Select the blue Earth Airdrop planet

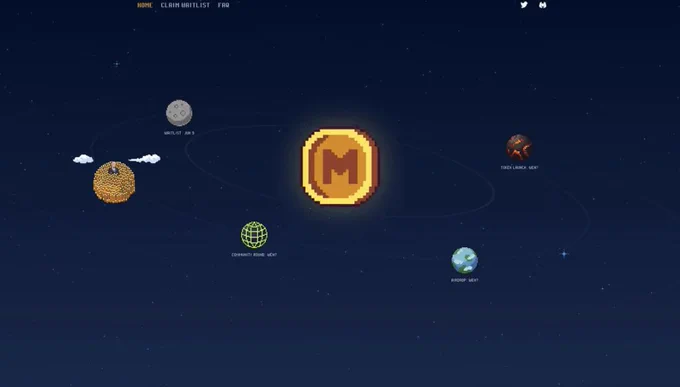(464, 260)
